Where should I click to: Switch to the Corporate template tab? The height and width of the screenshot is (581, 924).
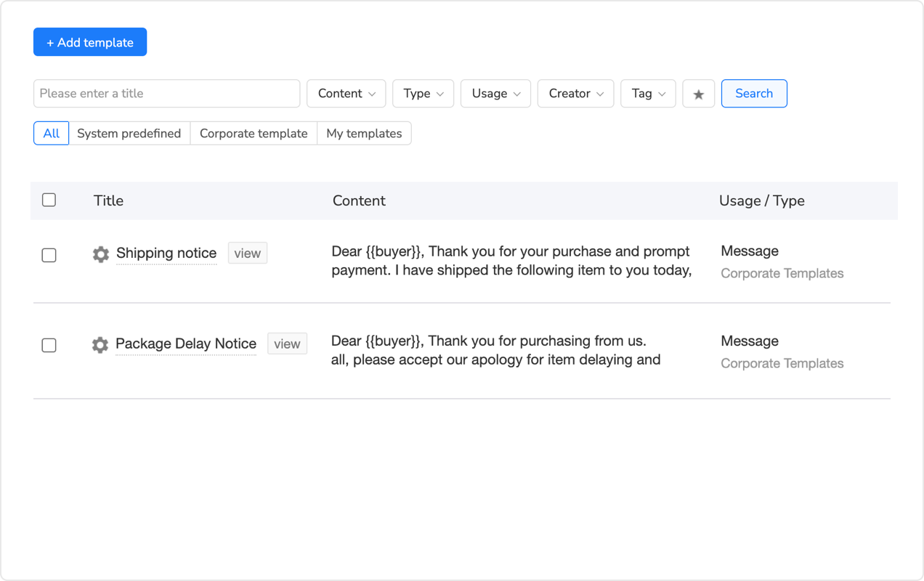(x=253, y=133)
